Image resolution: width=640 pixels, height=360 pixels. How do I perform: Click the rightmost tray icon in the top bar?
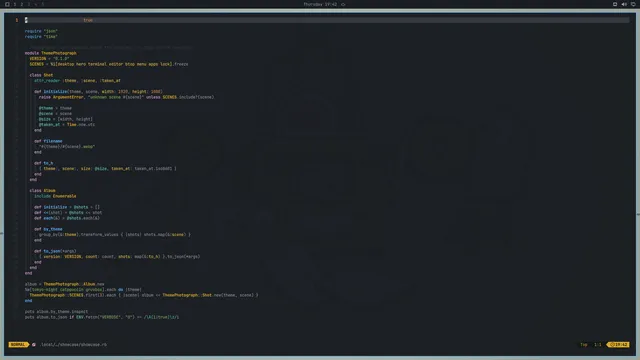(x=633, y=4)
